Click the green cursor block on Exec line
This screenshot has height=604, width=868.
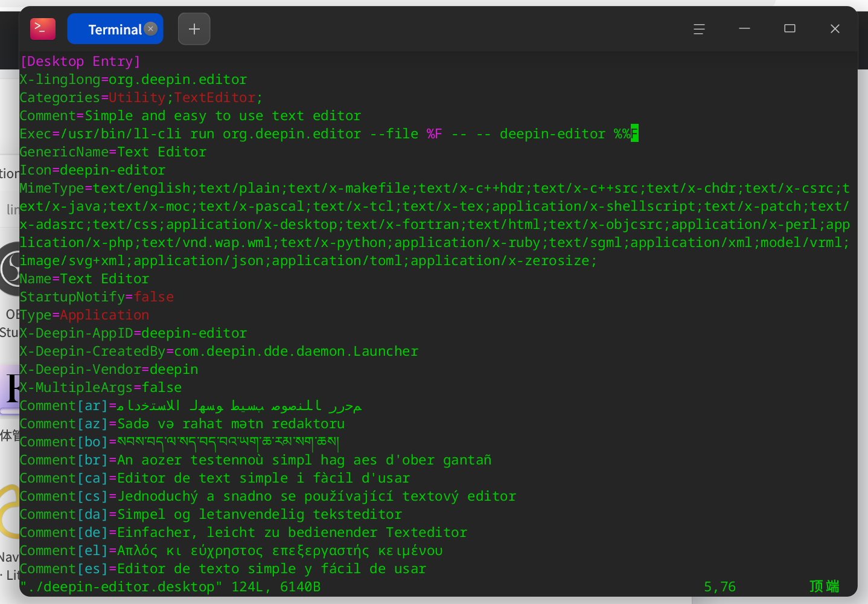click(x=634, y=133)
